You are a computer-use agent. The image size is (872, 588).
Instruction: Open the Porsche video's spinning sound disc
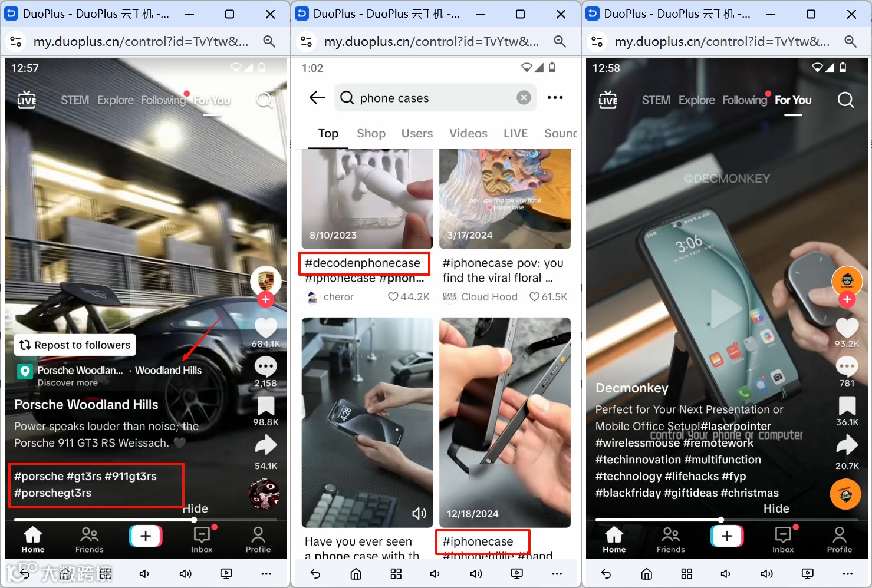[x=264, y=494]
